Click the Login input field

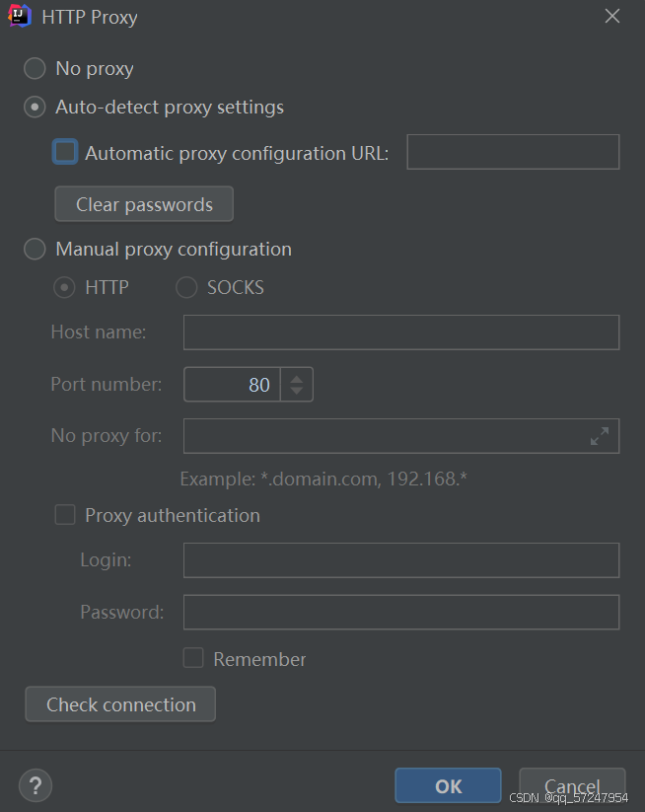tap(400, 559)
